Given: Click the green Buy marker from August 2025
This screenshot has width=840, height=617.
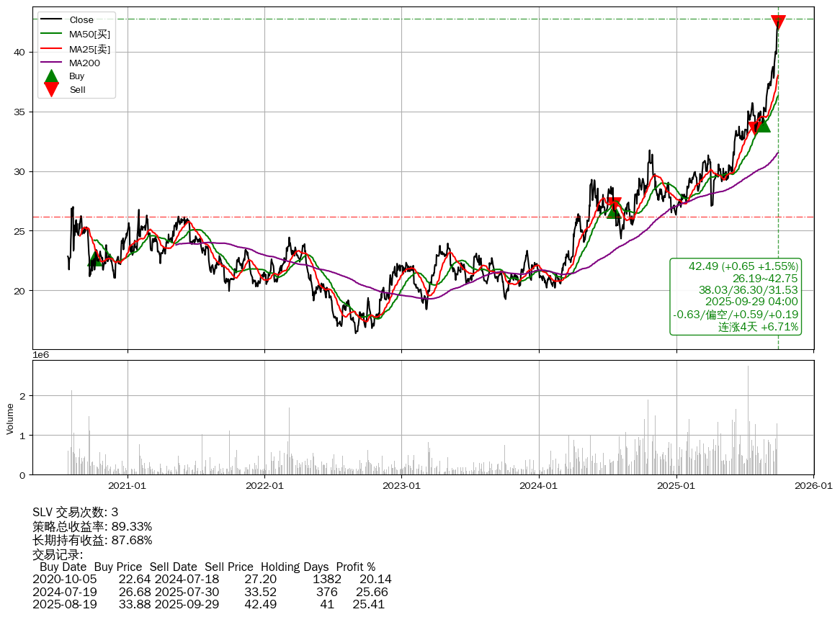Looking at the screenshot, I should (x=764, y=125).
